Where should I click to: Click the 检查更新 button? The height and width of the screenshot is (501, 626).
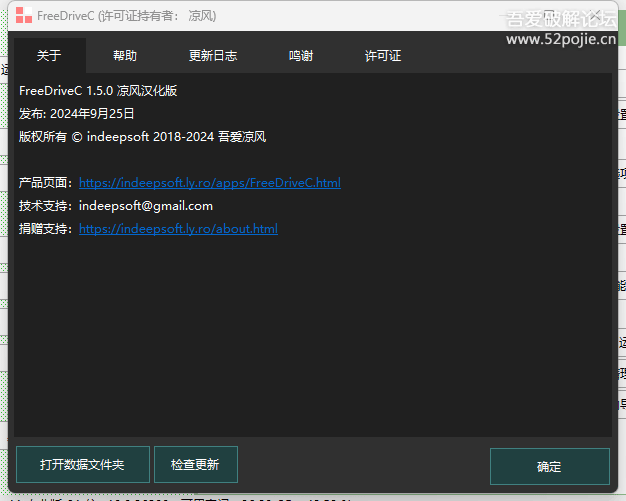[x=196, y=465]
